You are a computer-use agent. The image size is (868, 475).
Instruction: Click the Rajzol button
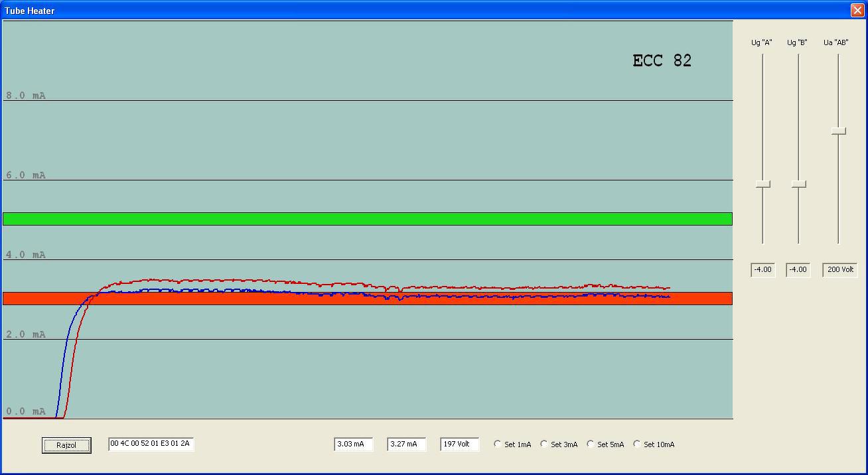(66, 445)
